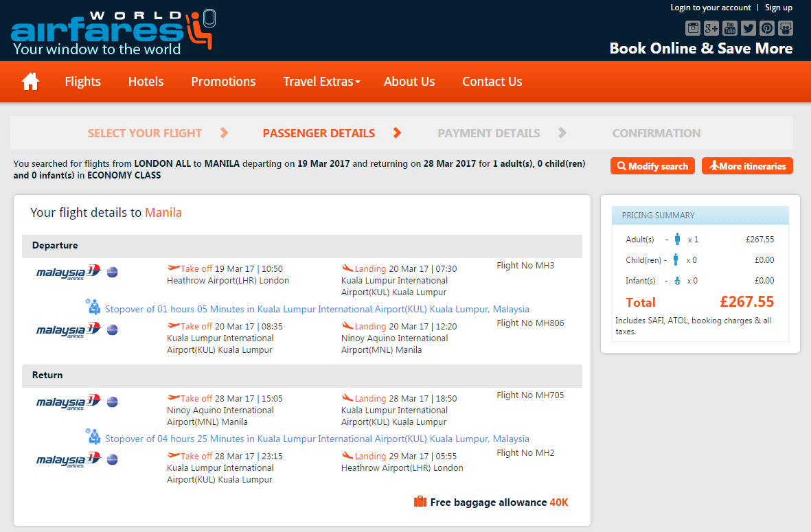Click the More itineraries button
This screenshot has width=811, height=532.
[x=747, y=166]
